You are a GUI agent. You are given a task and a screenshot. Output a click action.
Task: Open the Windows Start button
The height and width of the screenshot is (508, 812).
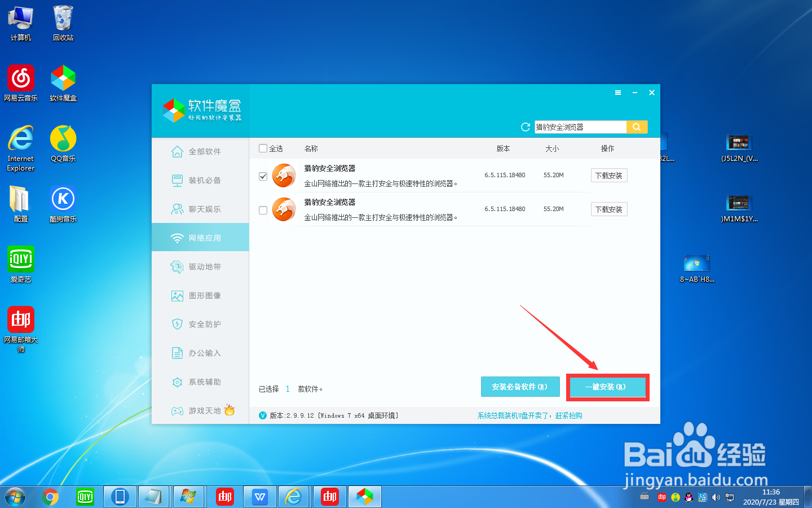click(15, 497)
